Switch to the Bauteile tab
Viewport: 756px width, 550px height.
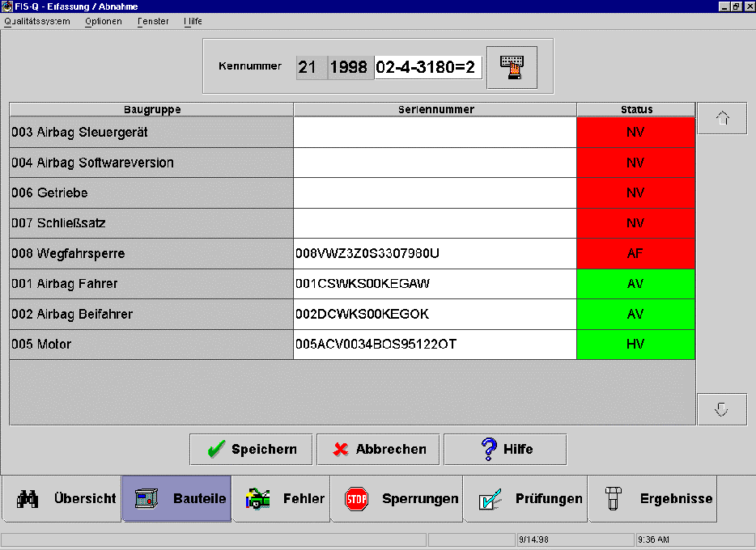click(x=176, y=498)
